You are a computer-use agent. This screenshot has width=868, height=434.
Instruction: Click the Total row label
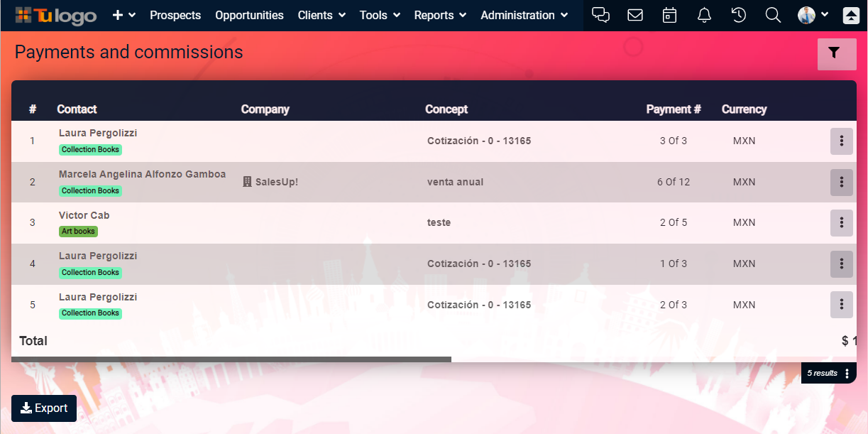[33, 341]
